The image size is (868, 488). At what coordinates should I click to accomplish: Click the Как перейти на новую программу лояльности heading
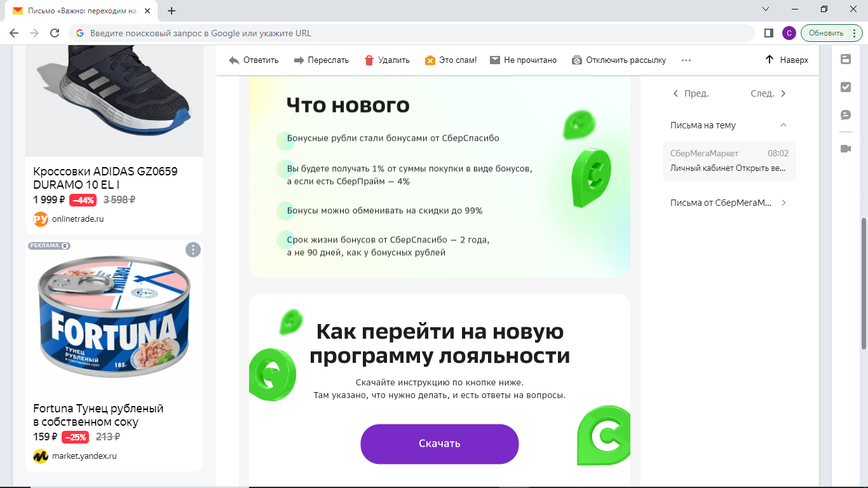(x=440, y=344)
